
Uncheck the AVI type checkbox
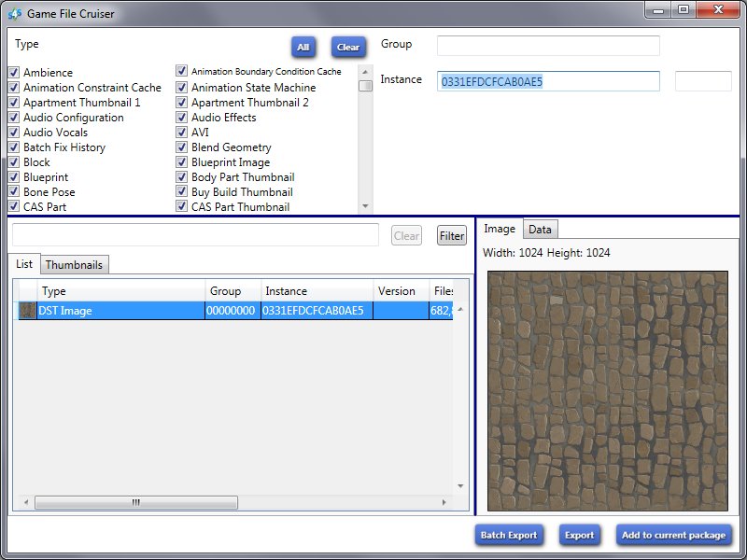click(x=181, y=132)
